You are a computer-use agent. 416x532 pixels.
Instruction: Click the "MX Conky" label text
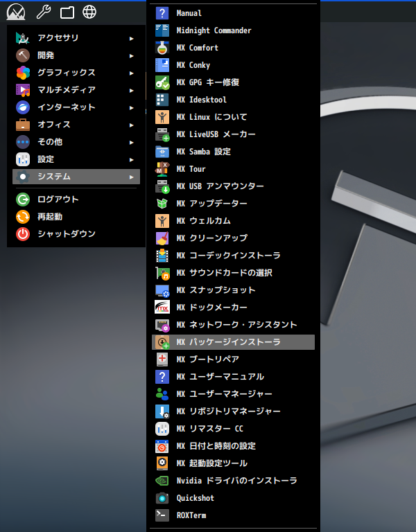click(x=193, y=65)
